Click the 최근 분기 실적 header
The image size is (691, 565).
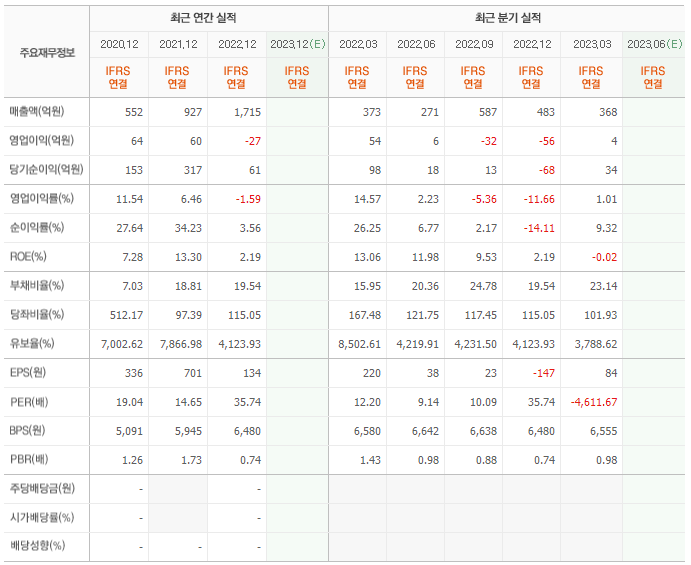tap(508, 18)
